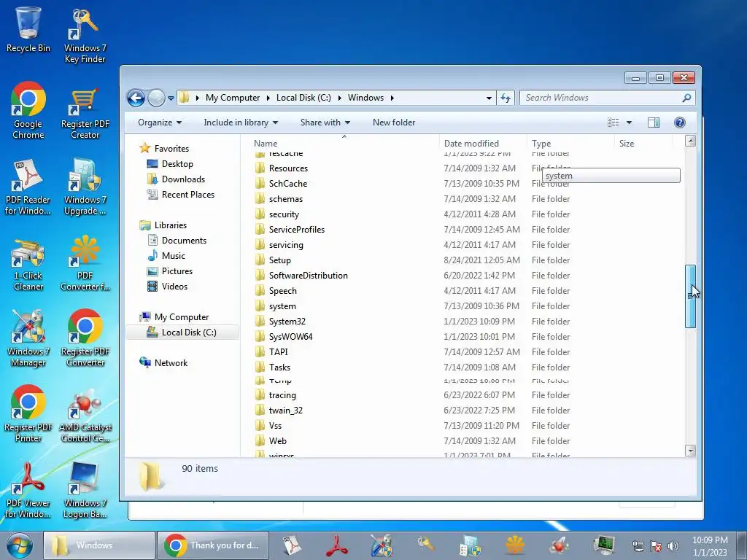Click the refresh button beside address bar
The width and height of the screenshot is (747, 560).
(506, 98)
